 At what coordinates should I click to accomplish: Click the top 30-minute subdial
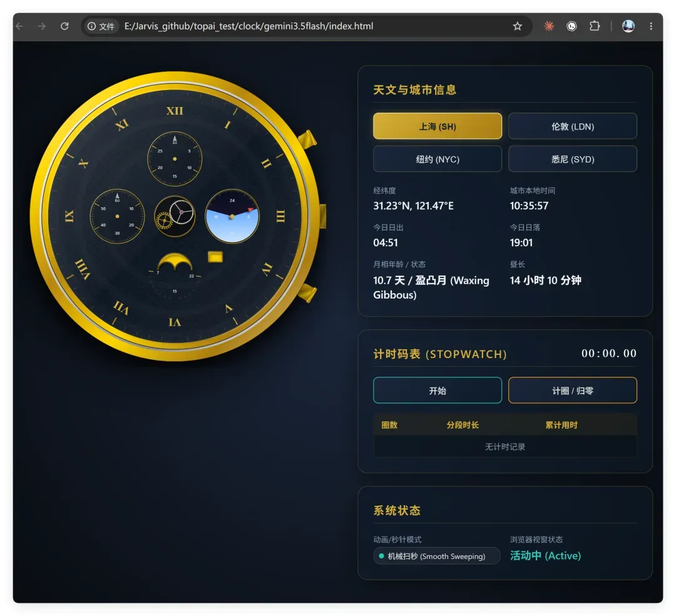[175, 159]
